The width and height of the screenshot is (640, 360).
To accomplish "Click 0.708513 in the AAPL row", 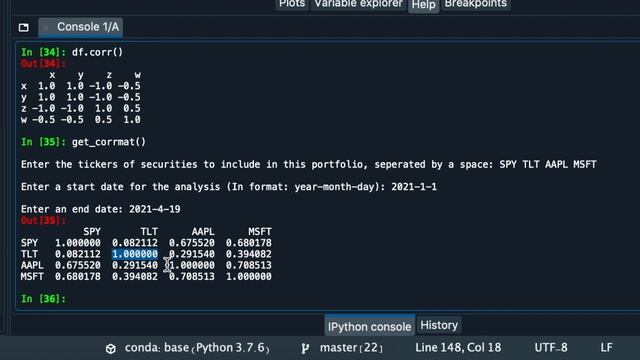I will (249, 265).
